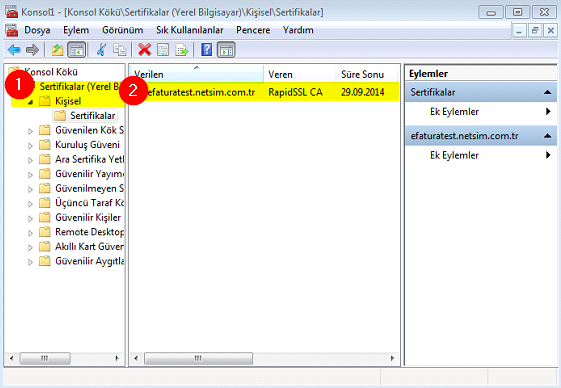Expand Üçüncü Taraf Kök node arrow
This screenshot has height=388, width=561.
pyautogui.click(x=30, y=204)
